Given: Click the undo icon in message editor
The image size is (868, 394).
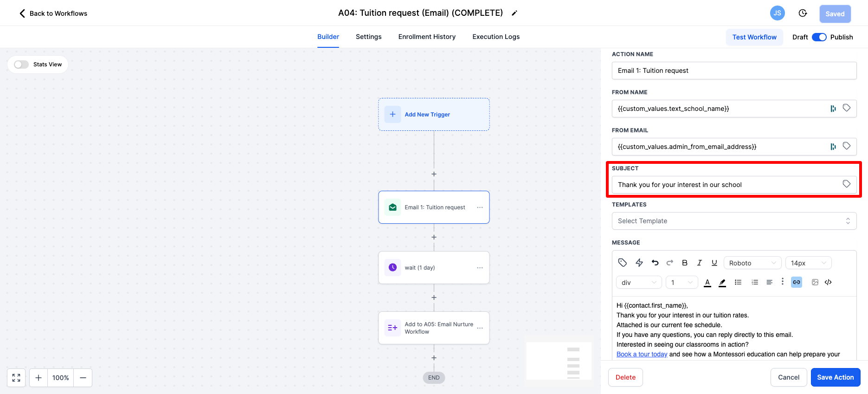Looking at the screenshot, I should (655, 263).
